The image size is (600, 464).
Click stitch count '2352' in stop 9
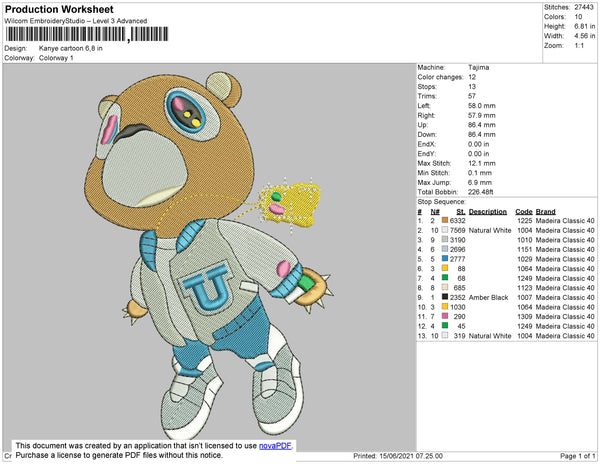458,297
